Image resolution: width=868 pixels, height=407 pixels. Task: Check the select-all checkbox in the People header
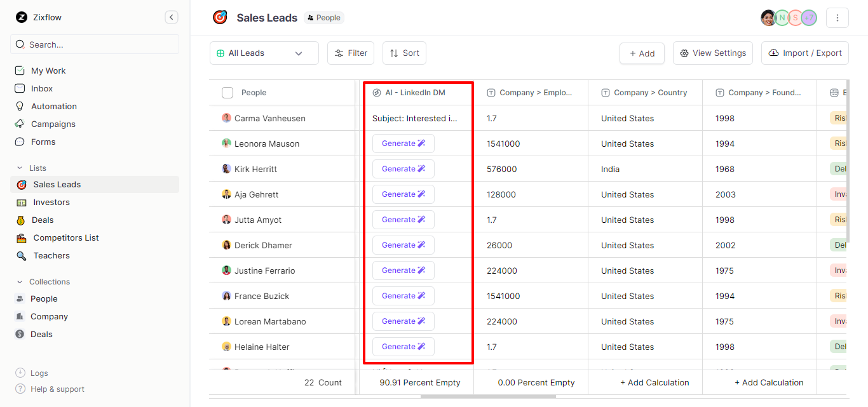click(227, 92)
